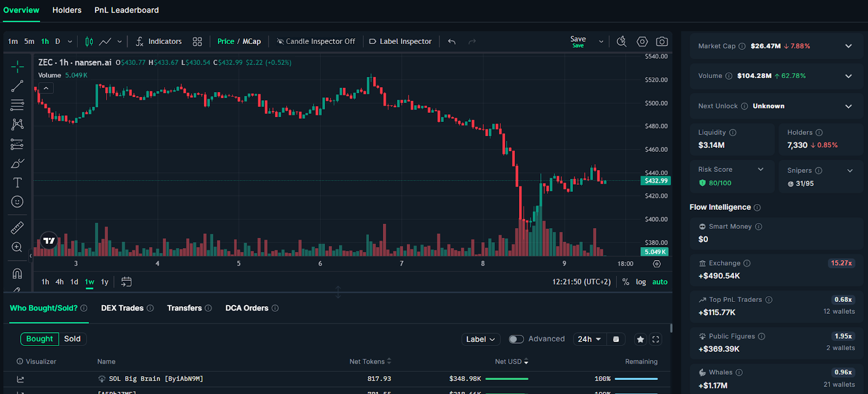Expand the Market Cap panel

point(848,46)
